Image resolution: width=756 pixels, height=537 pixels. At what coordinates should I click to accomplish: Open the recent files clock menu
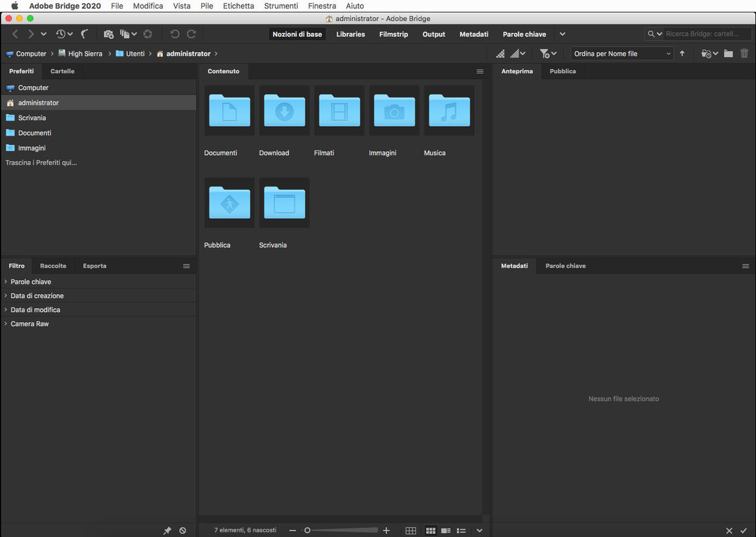point(64,34)
